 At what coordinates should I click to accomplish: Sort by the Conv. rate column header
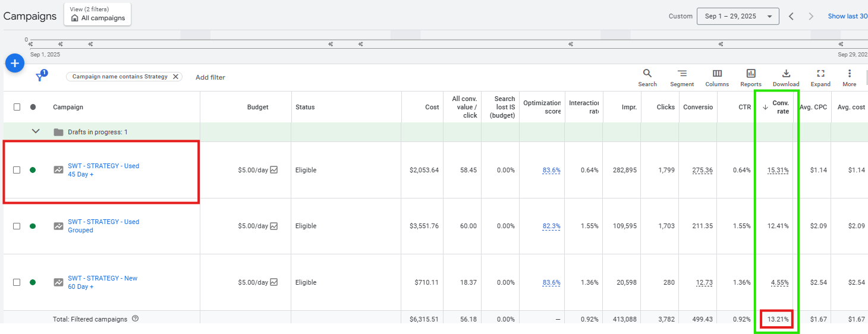coord(780,107)
